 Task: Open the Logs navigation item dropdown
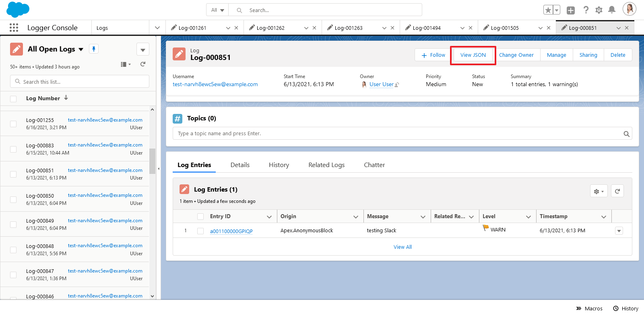[157, 28]
